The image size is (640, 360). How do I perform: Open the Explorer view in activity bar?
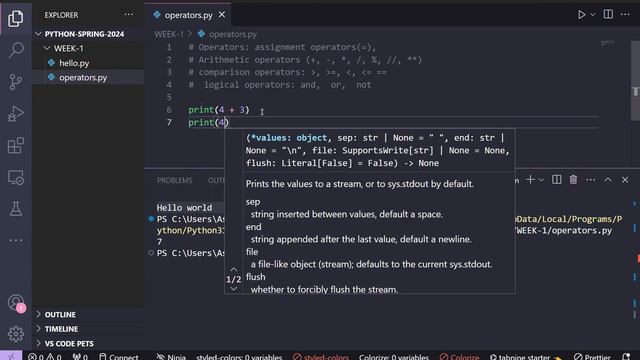[16, 18]
